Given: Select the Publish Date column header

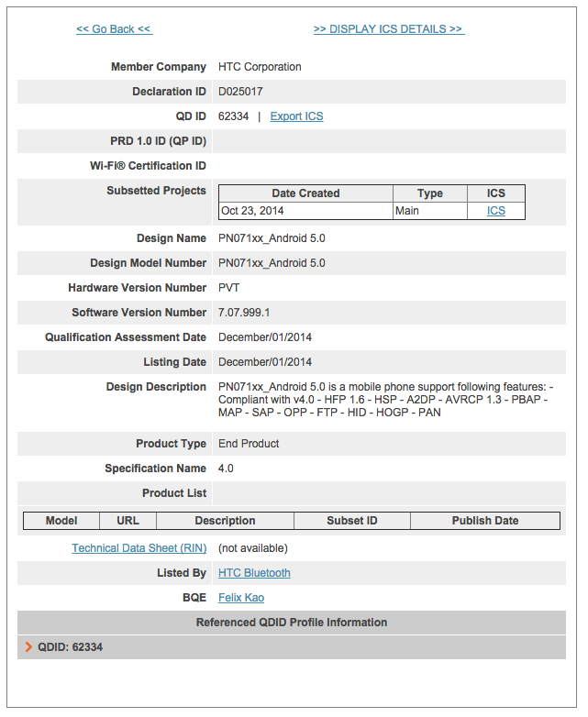Looking at the screenshot, I should pyautogui.click(x=485, y=521).
